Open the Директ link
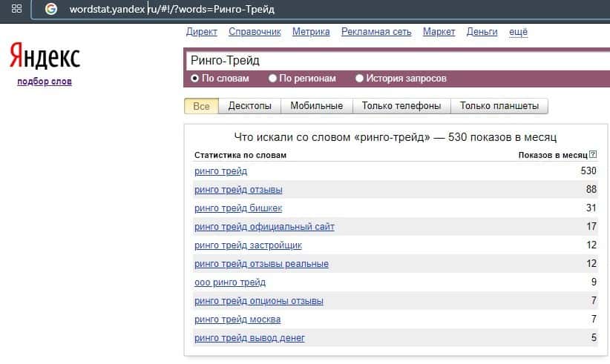The image size is (610, 364). click(x=202, y=32)
